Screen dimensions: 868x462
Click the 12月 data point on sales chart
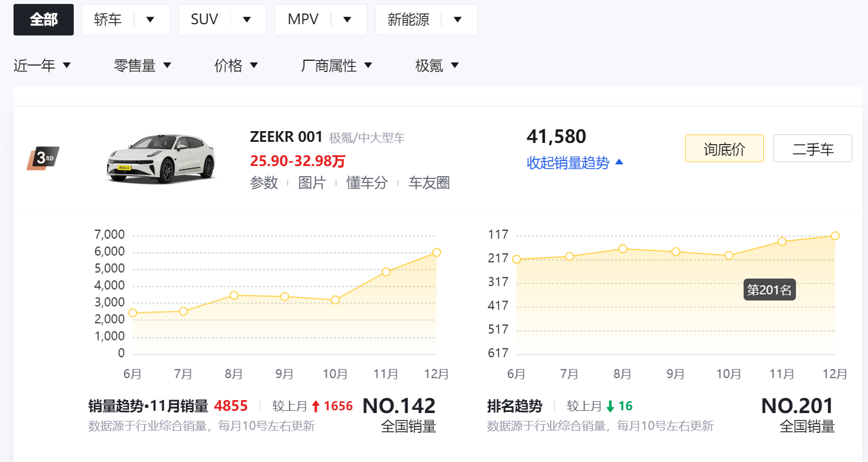pos(436,253)
